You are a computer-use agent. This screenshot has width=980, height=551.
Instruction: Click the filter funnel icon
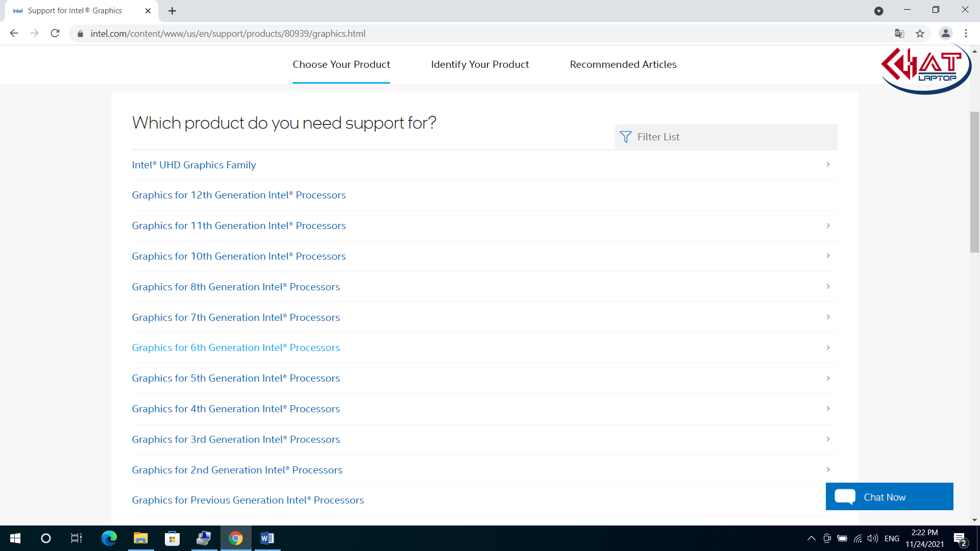(625, 137)
